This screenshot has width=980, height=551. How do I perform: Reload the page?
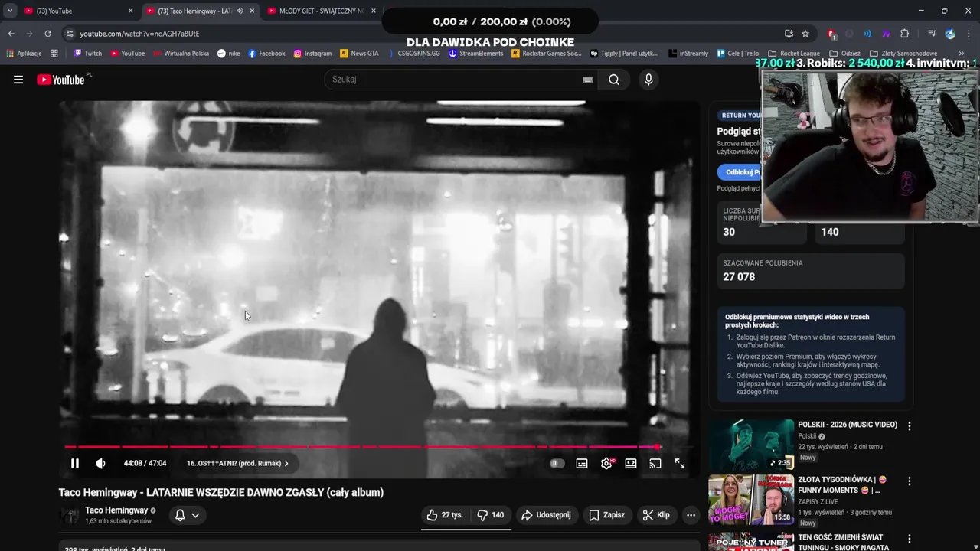point(47,34)
